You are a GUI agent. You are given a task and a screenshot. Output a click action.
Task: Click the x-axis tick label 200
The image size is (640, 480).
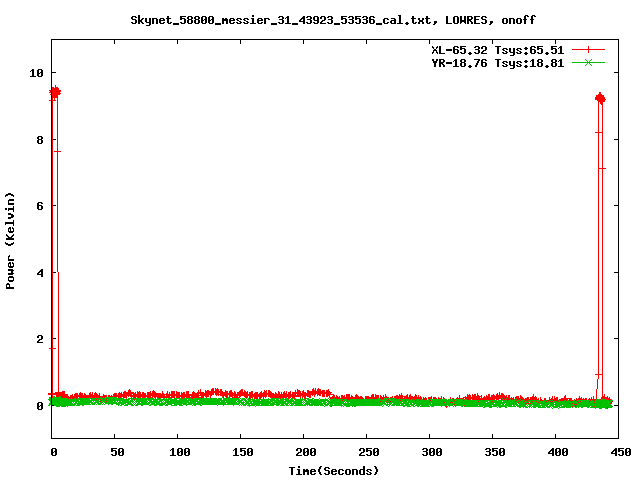306,452
